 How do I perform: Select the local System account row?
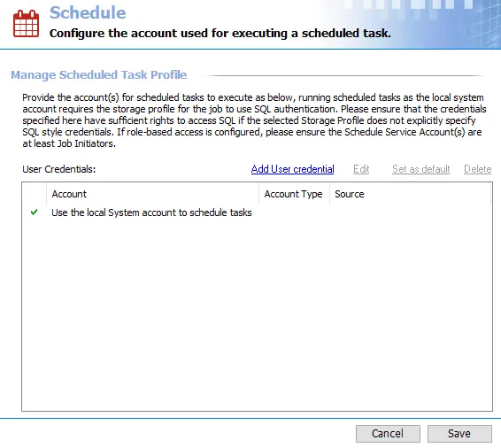[257, 212]
